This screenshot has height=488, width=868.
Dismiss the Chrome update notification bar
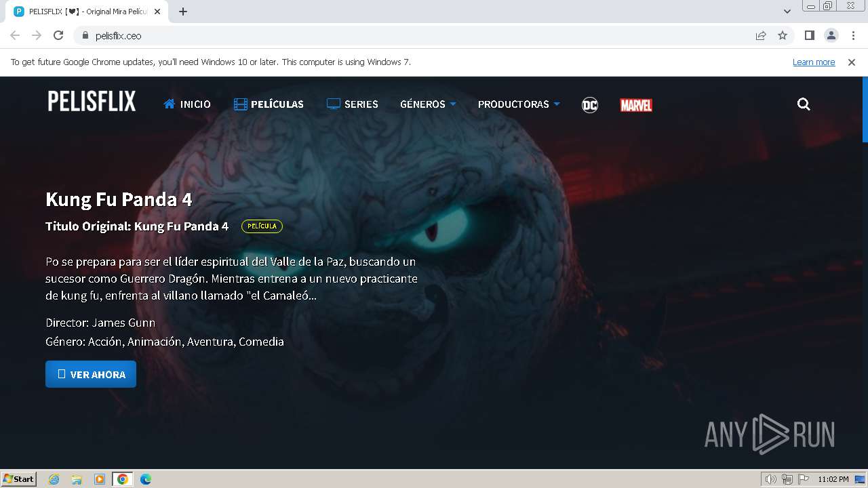pyautogui.click(x=852, y=62)
